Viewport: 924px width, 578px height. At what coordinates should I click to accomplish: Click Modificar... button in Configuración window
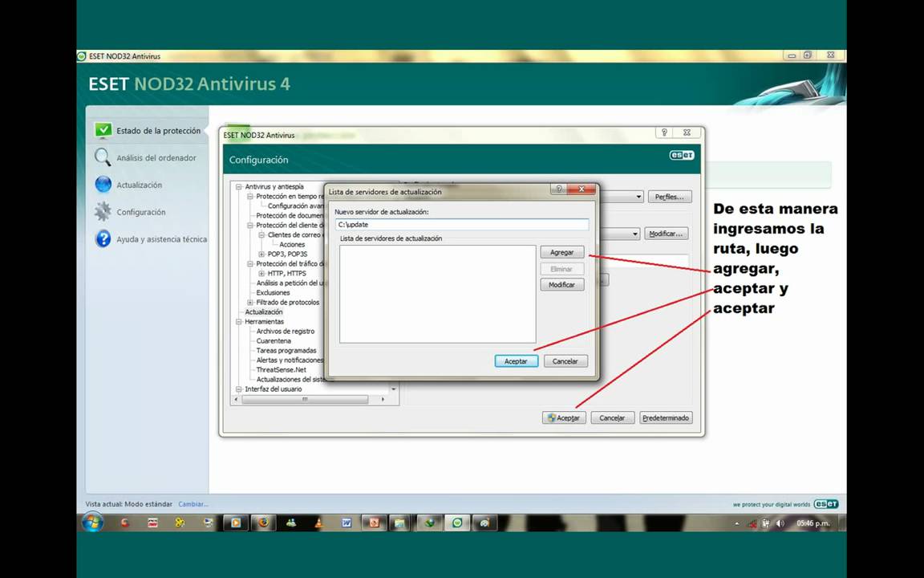point(666,234)
